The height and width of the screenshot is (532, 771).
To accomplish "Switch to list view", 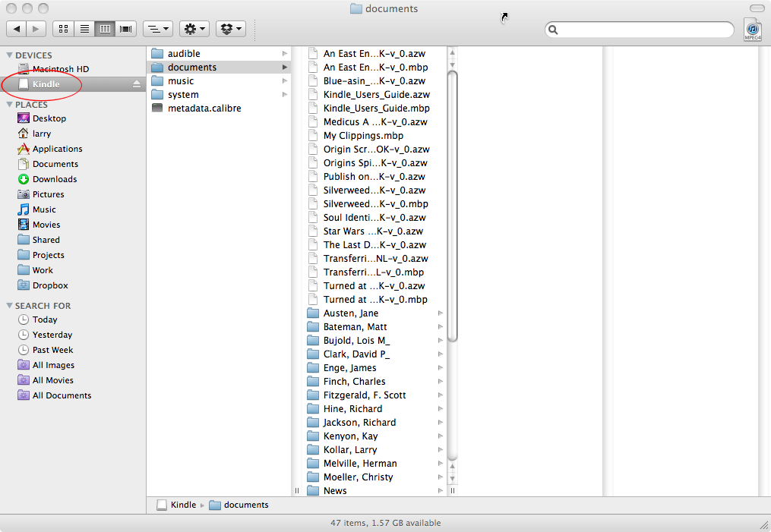I will click(x=84, y=29).
